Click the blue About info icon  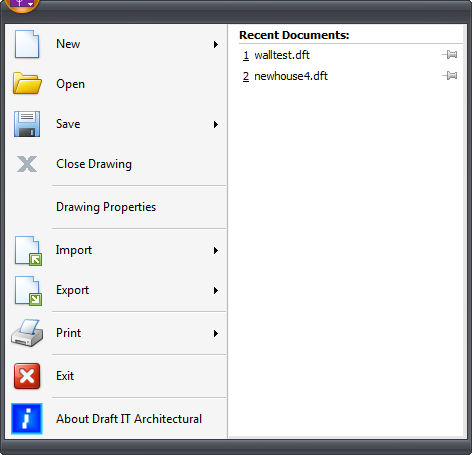[x=27, y=419]
